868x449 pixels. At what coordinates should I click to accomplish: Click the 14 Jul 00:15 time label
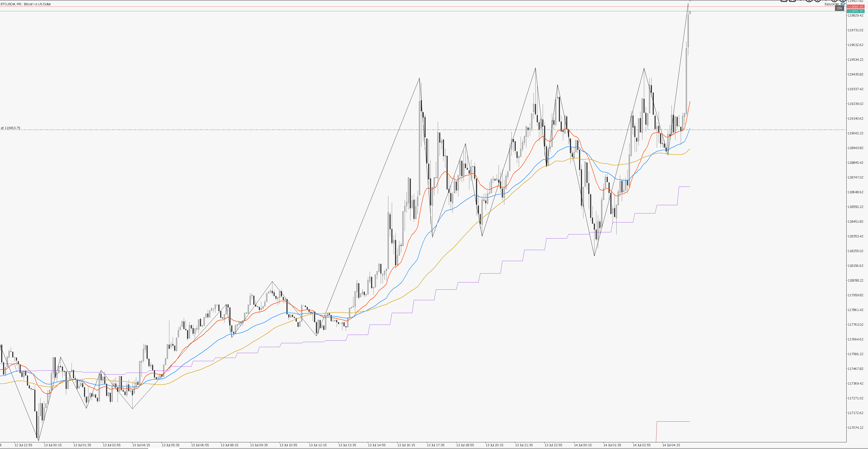[583, 445]
